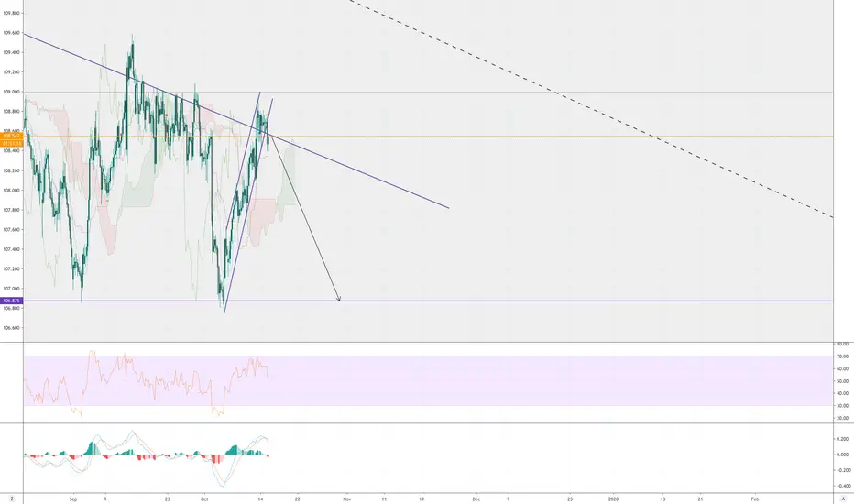Click the 2020 label on the time axis
Screen dimensions: 854x504
point(613,499)
